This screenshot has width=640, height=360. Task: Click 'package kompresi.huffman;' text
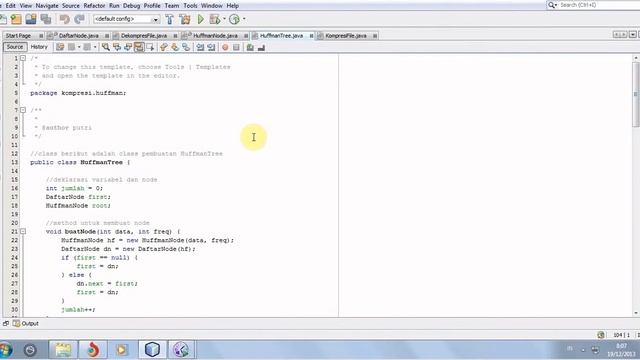click(x=78, y=93)
